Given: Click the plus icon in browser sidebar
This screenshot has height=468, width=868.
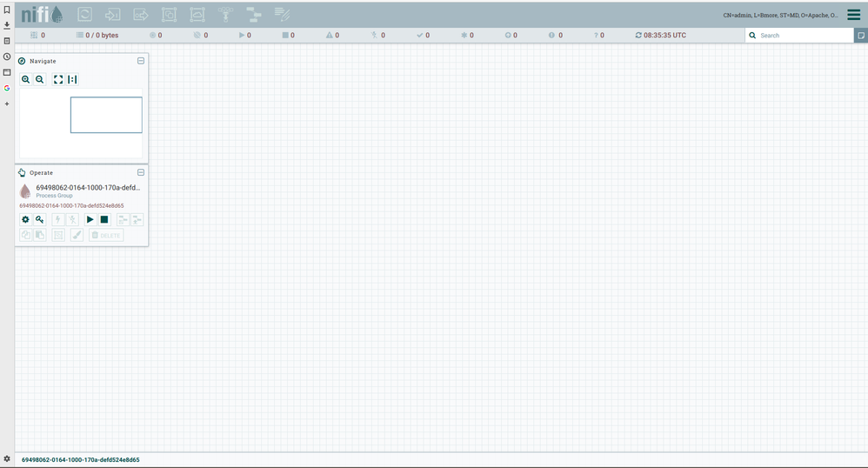Looking at the screenshot, I should coord(7,104).
